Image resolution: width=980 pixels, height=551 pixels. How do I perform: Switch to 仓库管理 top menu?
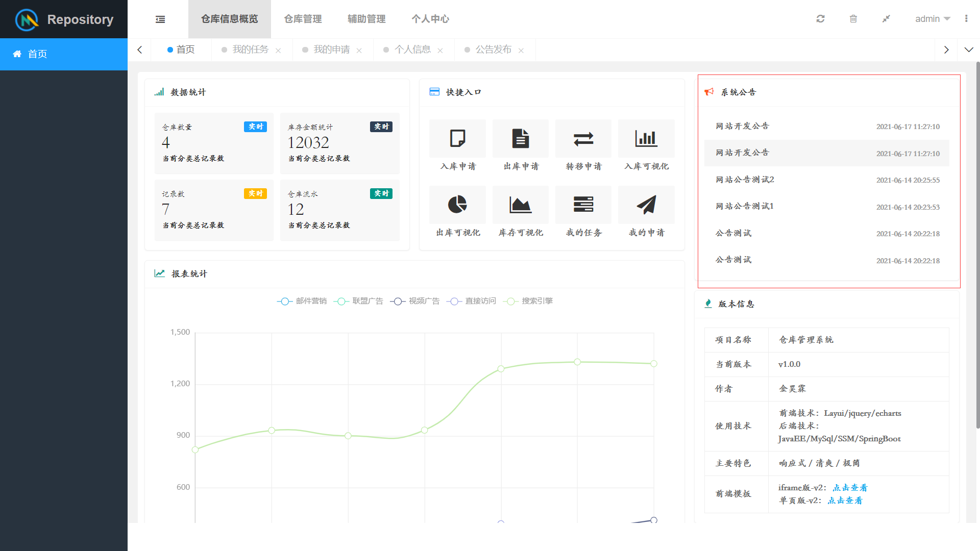pos(303,19)
